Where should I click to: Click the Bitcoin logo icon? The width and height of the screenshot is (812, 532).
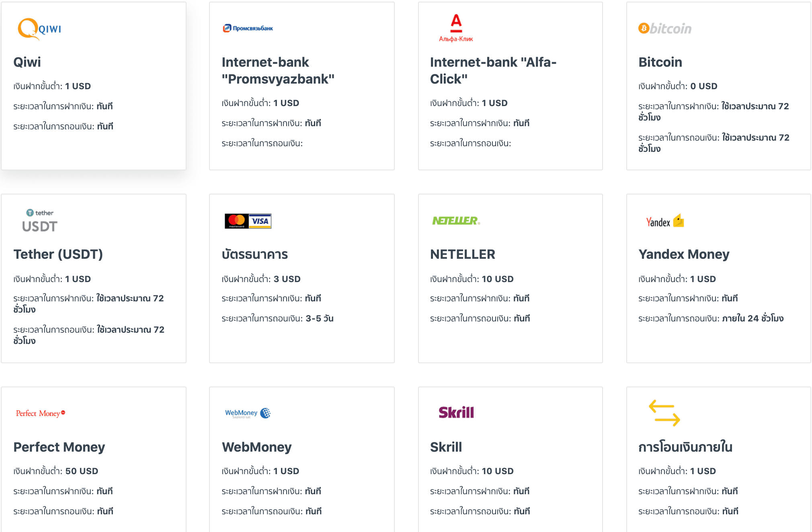[664, 29]
